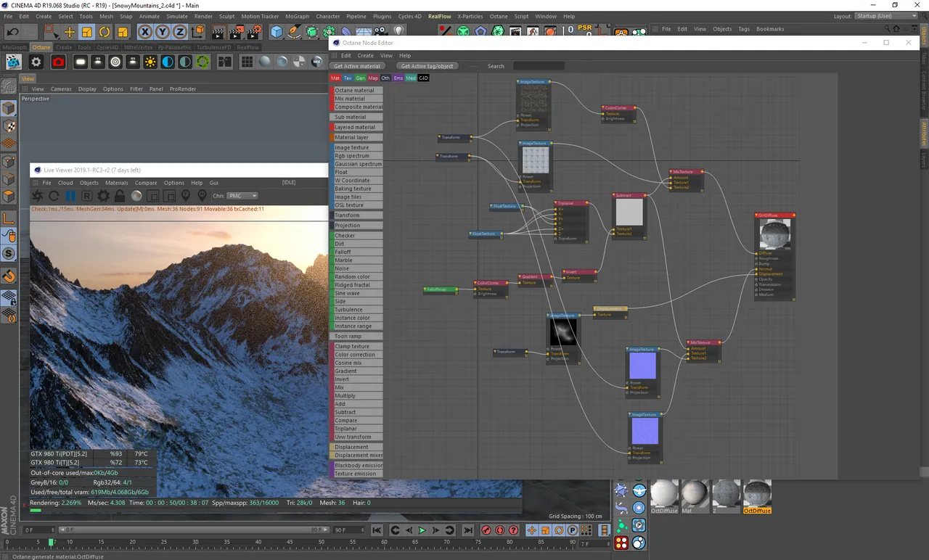This screenshot has width=929, height=560.
Task: Click the Search field in Node Editor
Action: (x=539, y=66)
